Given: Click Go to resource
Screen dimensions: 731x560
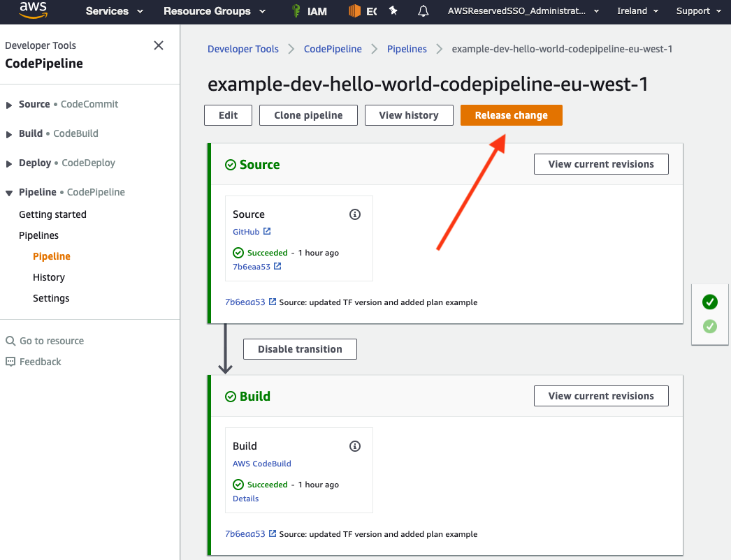Looking at the screenshot, I should click(x=52, y=341).
